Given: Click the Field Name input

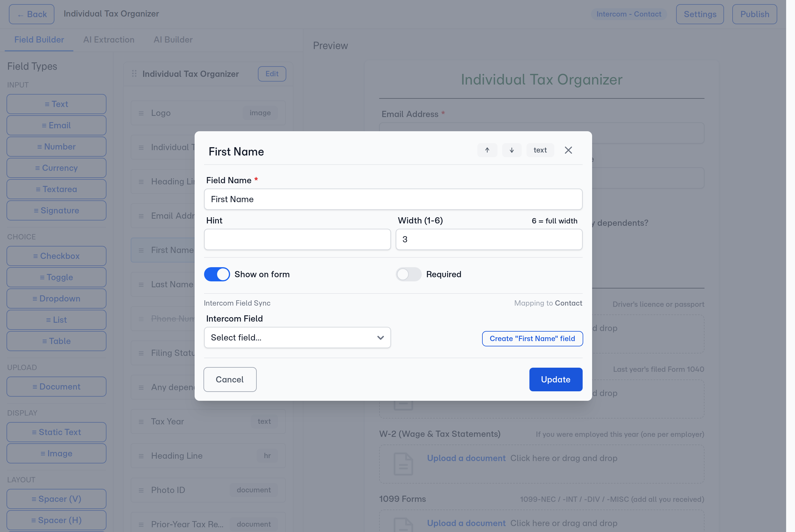Looking at the screenshot, I should tap(393, 199).
